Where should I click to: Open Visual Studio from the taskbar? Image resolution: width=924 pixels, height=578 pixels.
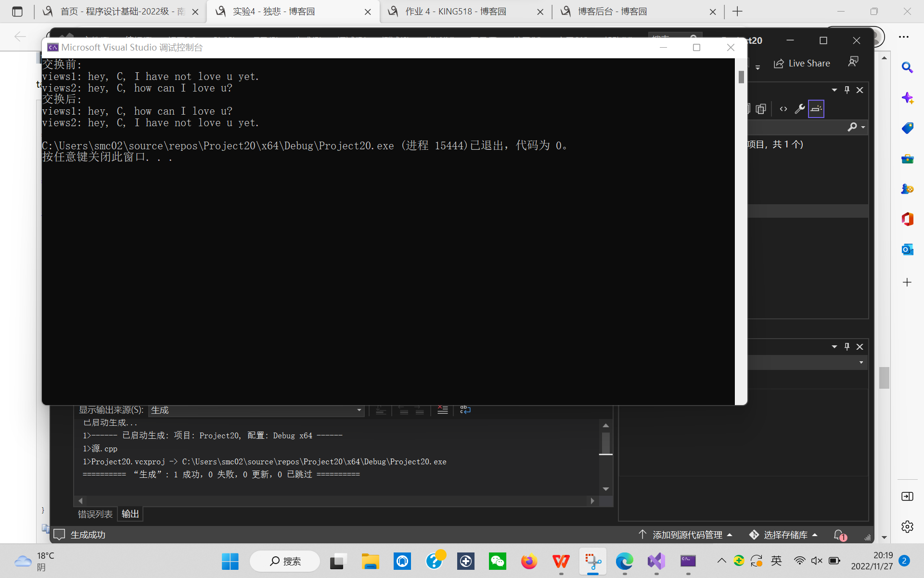(656, 561)
